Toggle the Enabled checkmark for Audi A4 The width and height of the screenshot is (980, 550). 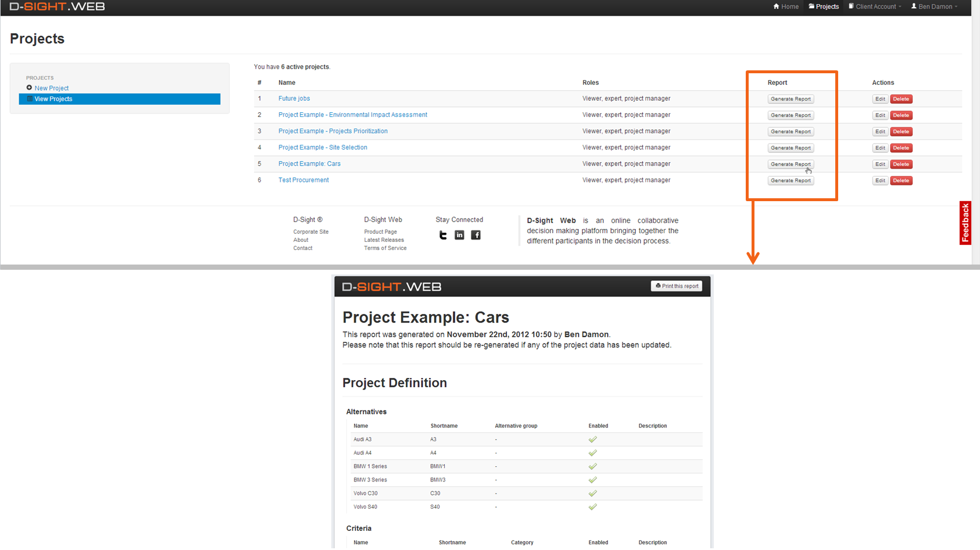tap(592, 452)
